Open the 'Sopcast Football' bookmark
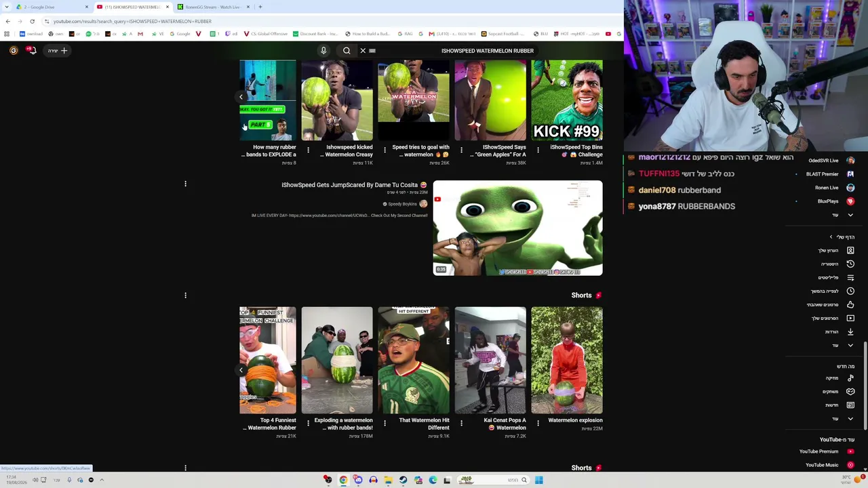Screen dimensions: 868x488 (502, 34)
